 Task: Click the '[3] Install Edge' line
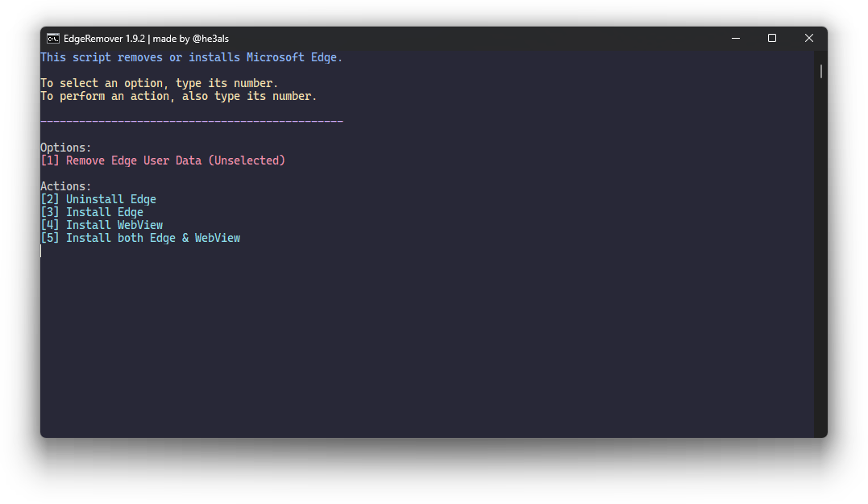click(x=92, y=212)
